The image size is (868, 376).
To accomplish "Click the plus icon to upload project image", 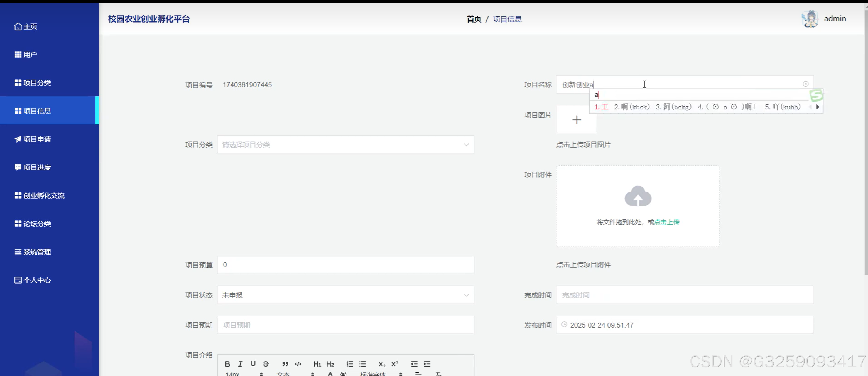I will coord(577,120).
